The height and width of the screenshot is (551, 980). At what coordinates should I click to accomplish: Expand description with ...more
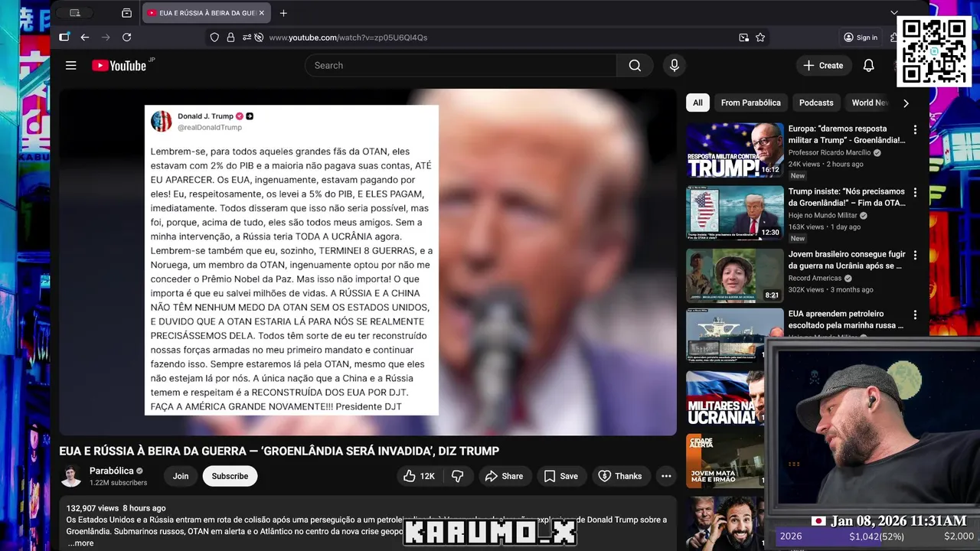(x=81, y=543)
